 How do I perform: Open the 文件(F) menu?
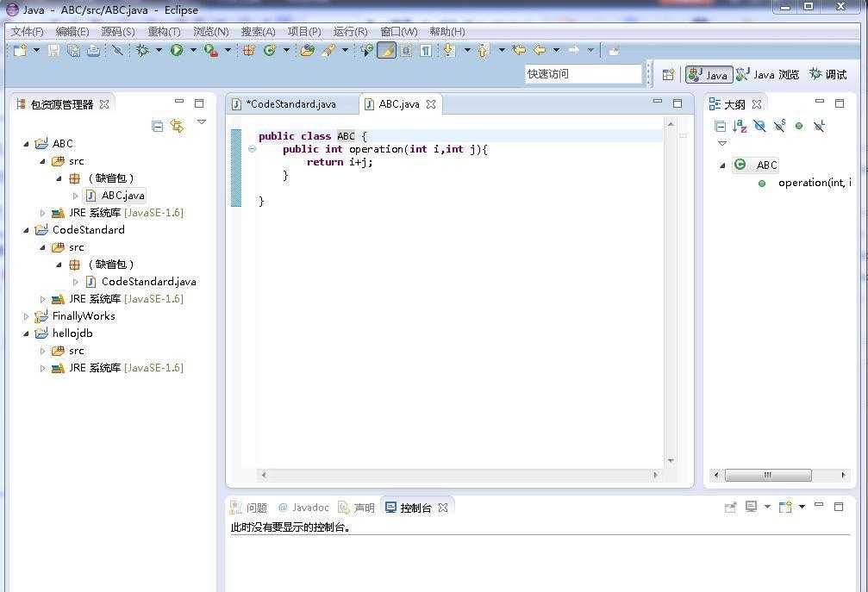tap(27, 32)
